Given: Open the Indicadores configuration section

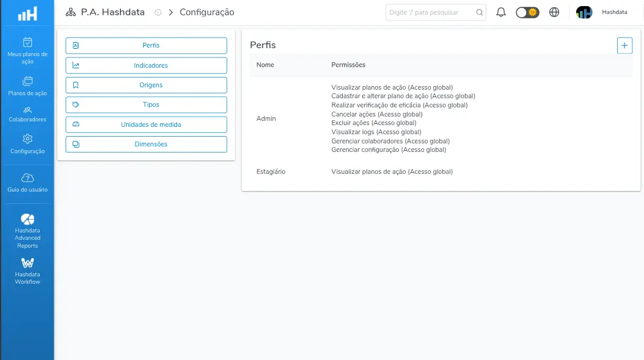Looking at the screenshot, I should 146,65.
